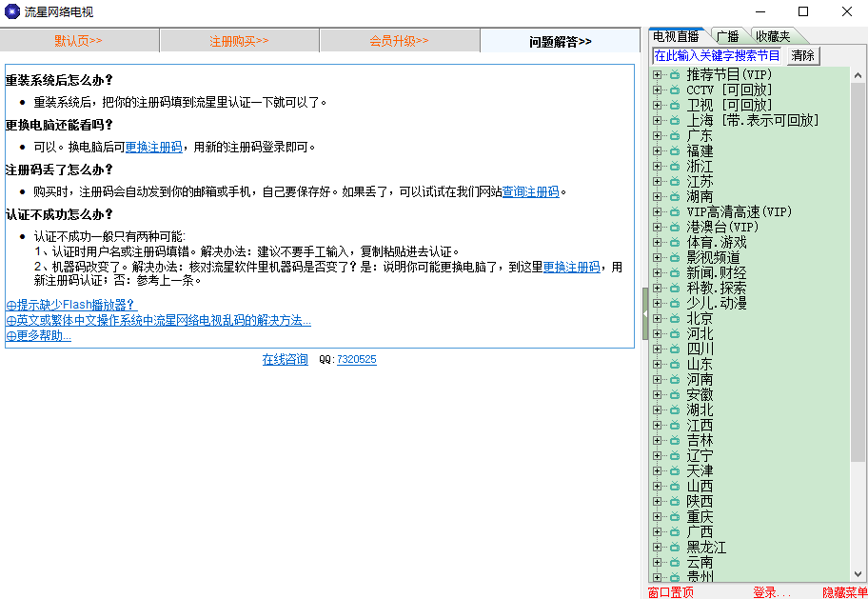Click the TV icon beside 黑龙江
The height and width of the screenshot is (599, 868).
[x=675, y=547]
